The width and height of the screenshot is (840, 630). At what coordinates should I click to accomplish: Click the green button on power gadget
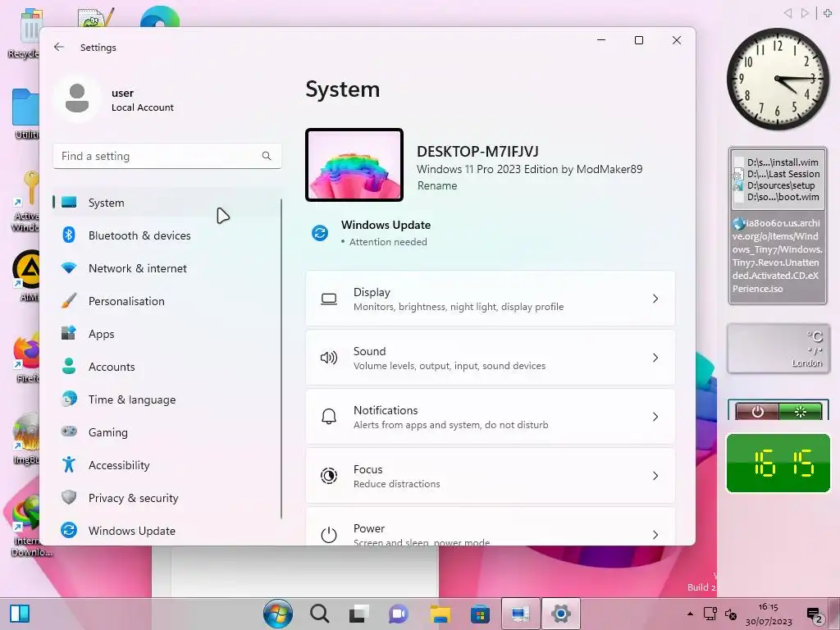pyautogui.click(x=801, y=412)
